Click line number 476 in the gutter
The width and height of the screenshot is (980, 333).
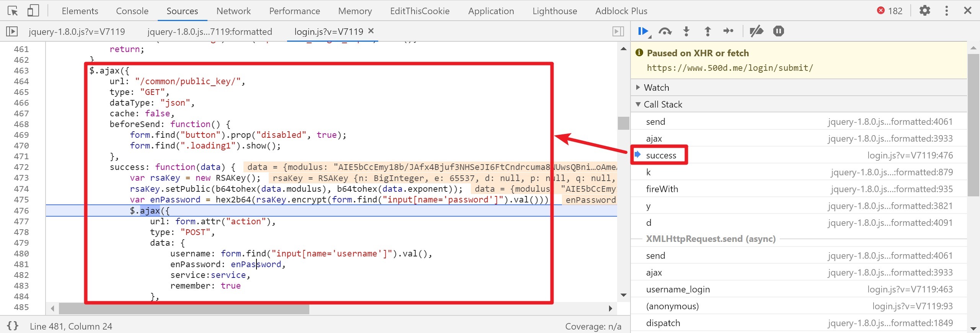coord(21,211)
